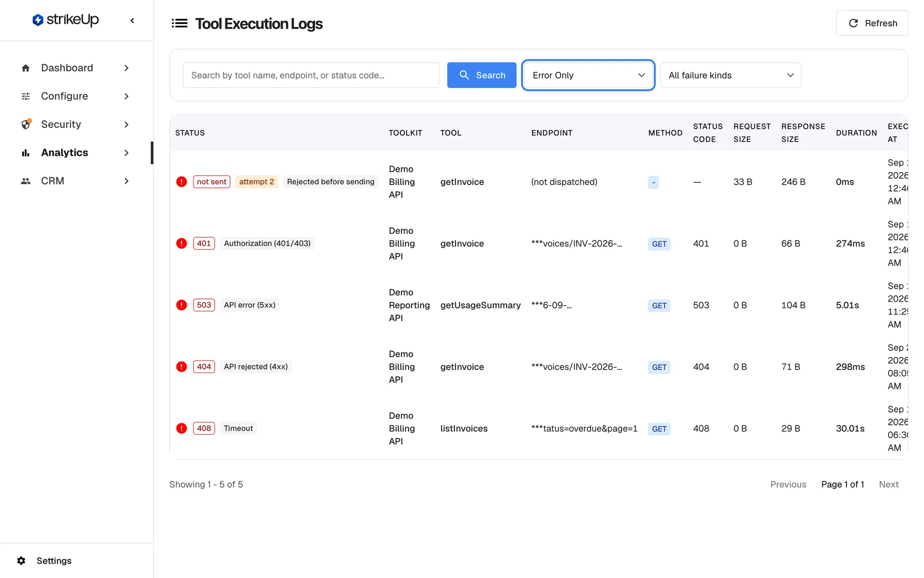Click the listInvoices tool cell
Image resolution: width=924 pixels, height=578 pixels.
pos(464,428)
